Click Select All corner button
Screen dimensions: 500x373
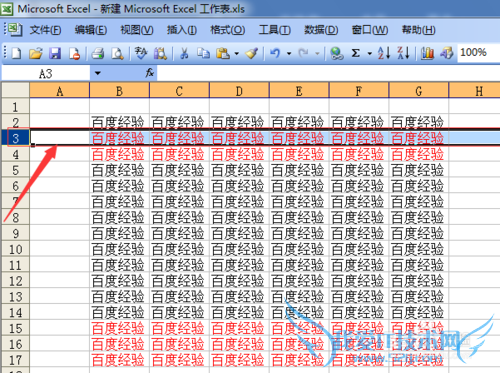[15, 90]
